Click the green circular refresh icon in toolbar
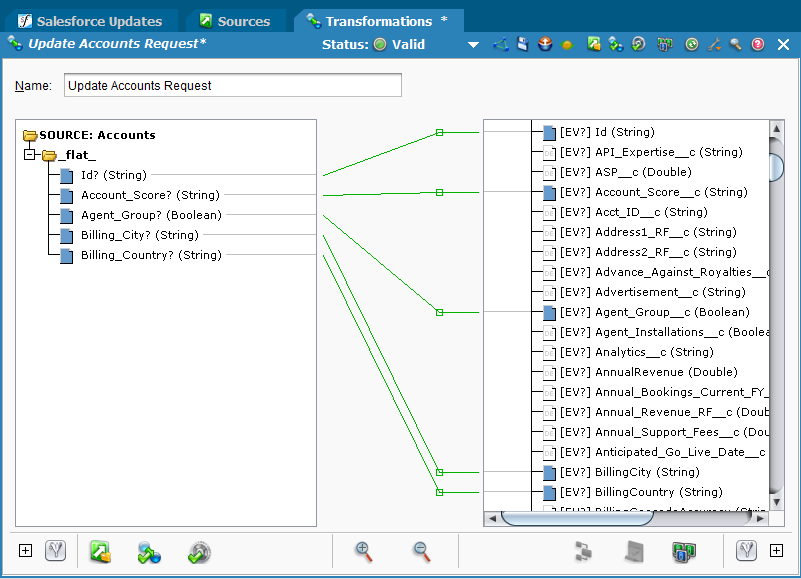Image resolution: width=801 pixels, height=579 pixels. (x=691, y=45)
